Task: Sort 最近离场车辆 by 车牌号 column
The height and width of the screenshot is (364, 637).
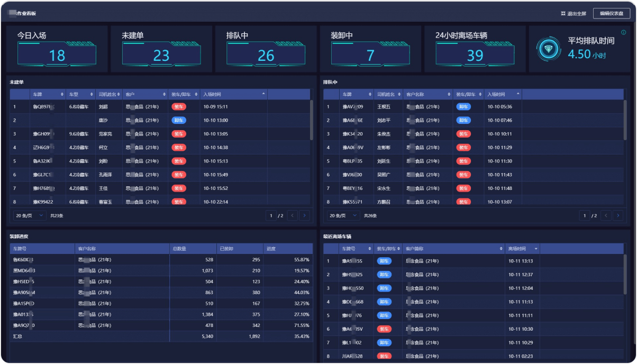Action: point(370,249)
